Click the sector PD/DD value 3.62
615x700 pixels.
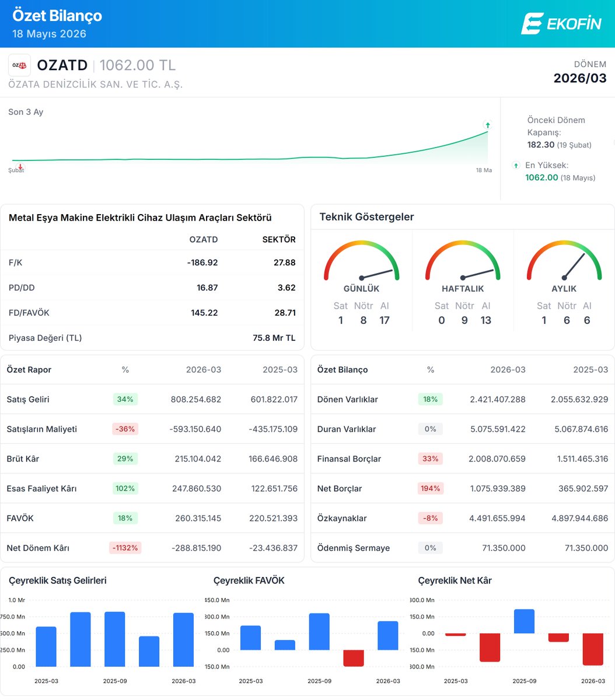tap(287, 288)
